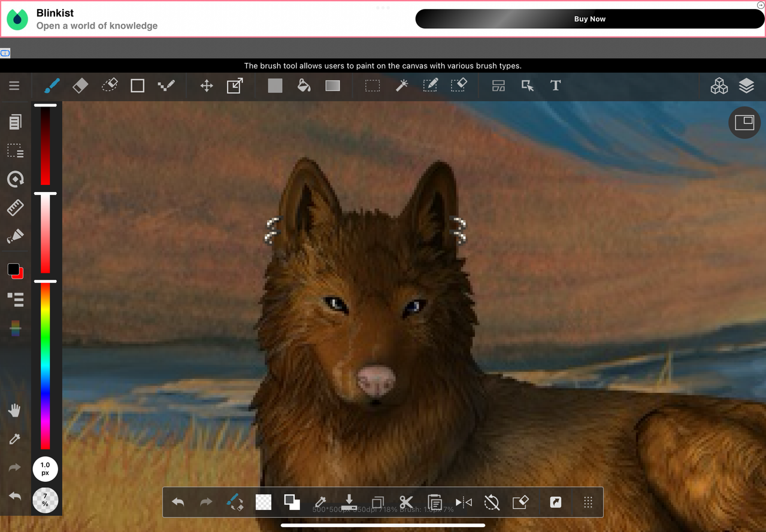Click the dotted grid handle of shortcut bar

tap(588, 502)
